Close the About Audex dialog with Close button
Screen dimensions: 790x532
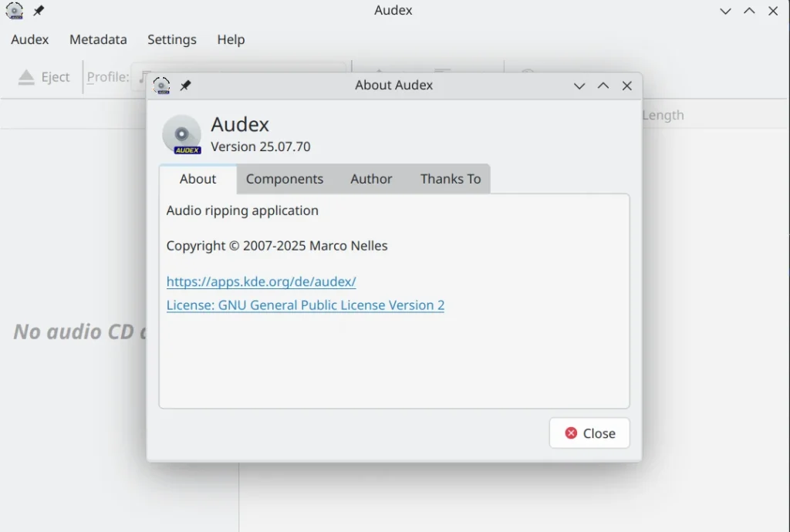click(x=589, y=433)
